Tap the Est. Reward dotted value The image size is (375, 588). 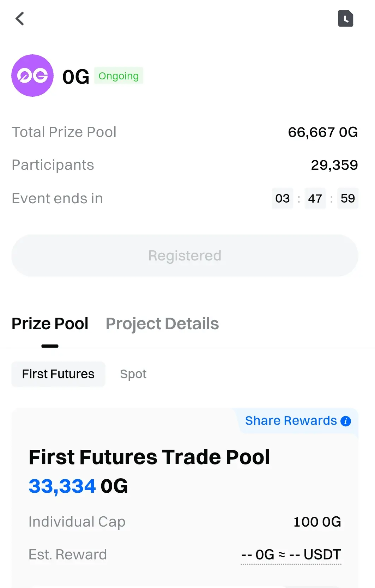(x=291, y=554)
